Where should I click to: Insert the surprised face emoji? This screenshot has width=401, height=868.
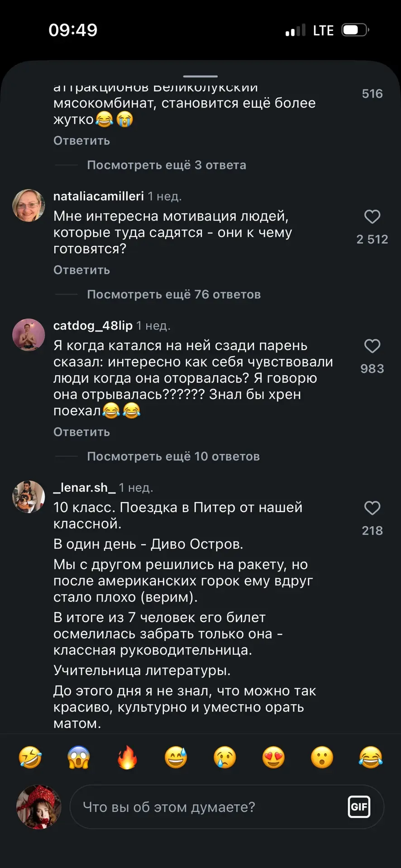pos(322,757)
